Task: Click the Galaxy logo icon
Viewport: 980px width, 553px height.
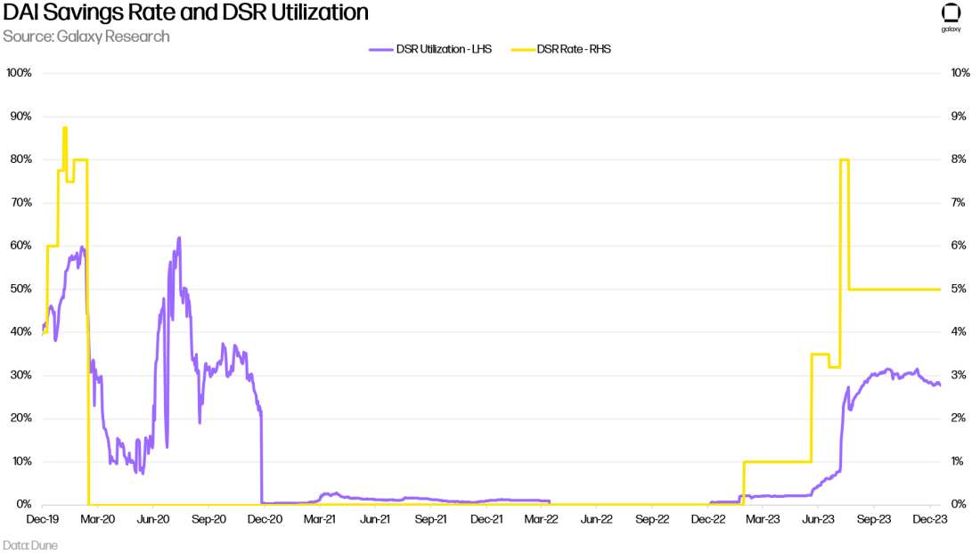Action: click(x=951, y=15)
